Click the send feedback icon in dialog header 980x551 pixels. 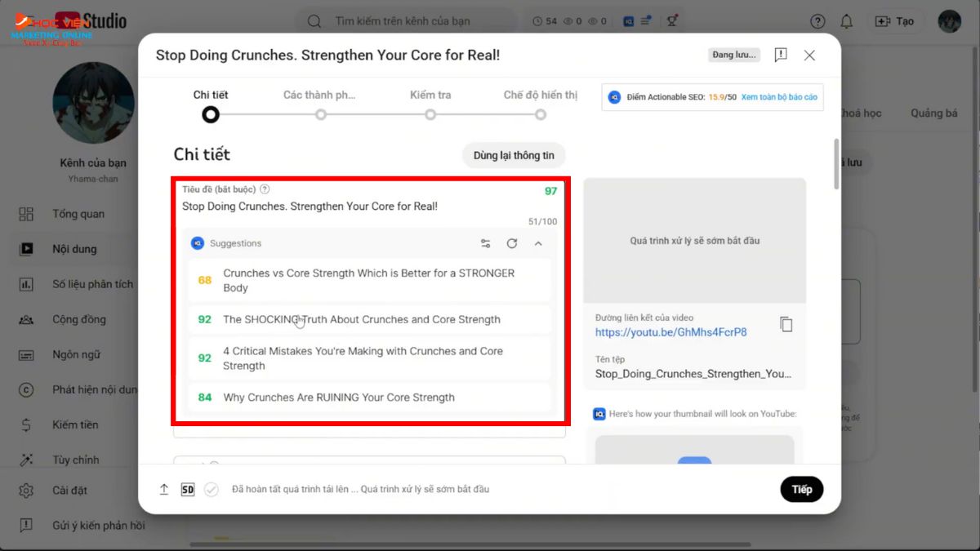click(781, 55)
